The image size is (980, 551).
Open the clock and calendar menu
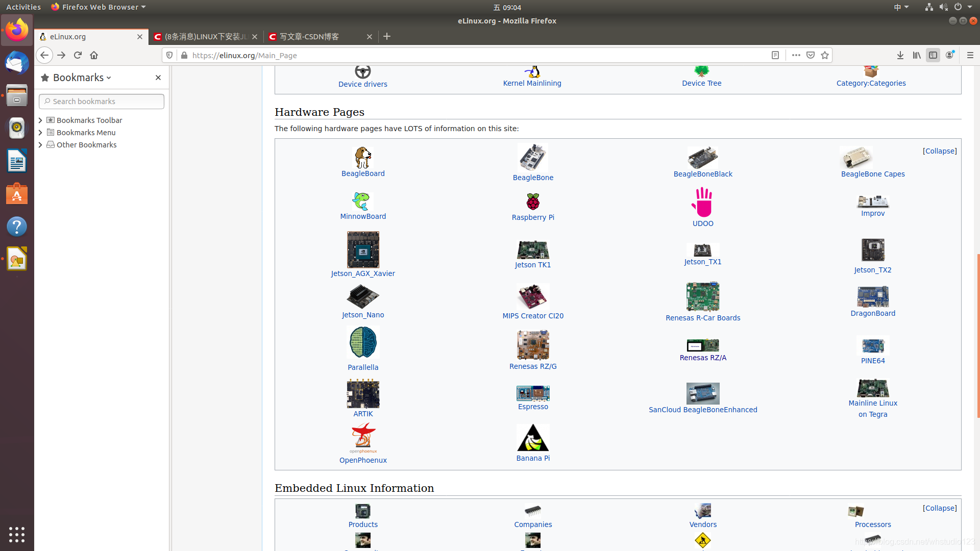pos(507,7)
